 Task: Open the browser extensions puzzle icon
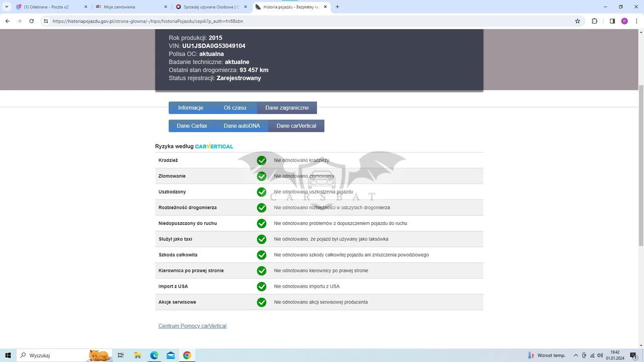click(594, 21)
